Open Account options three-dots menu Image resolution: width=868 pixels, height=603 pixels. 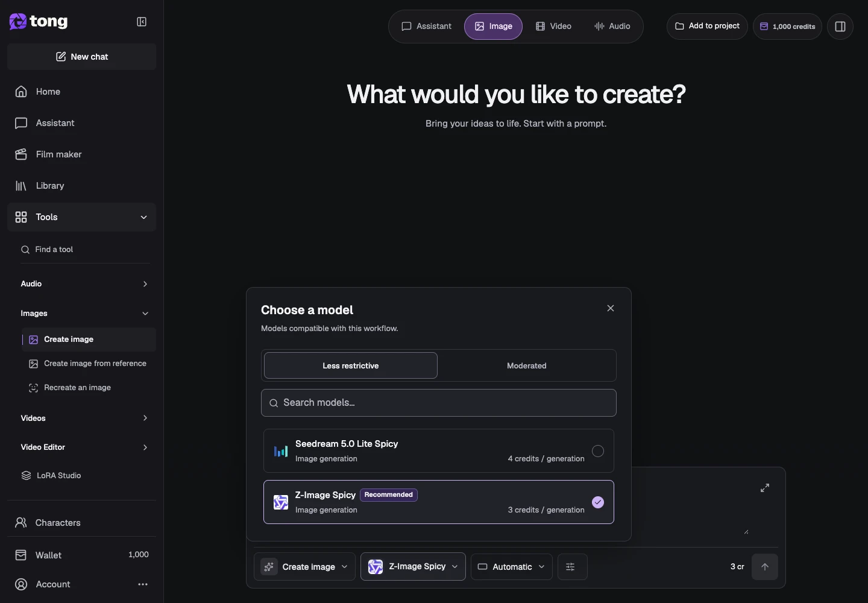143,584
